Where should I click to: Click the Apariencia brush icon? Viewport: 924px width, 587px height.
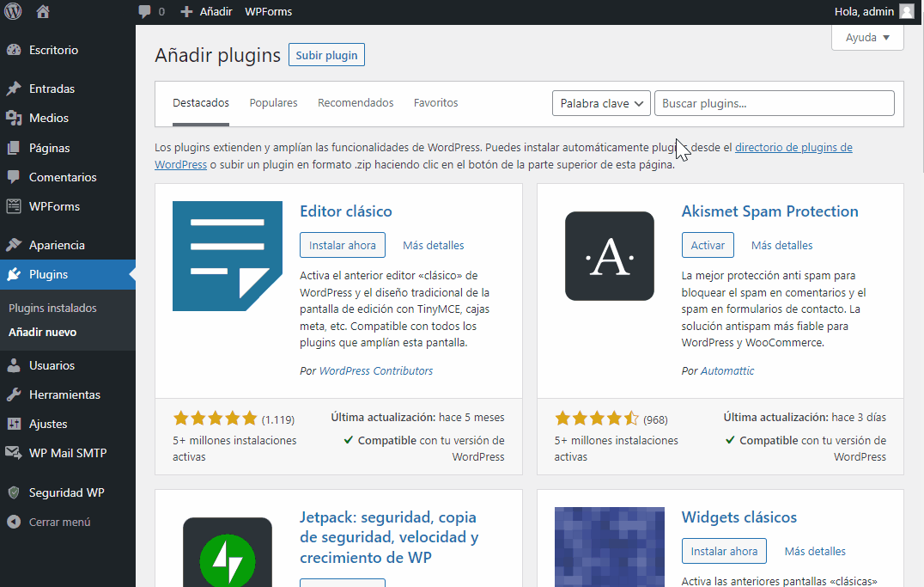click(x=14, y=245)
